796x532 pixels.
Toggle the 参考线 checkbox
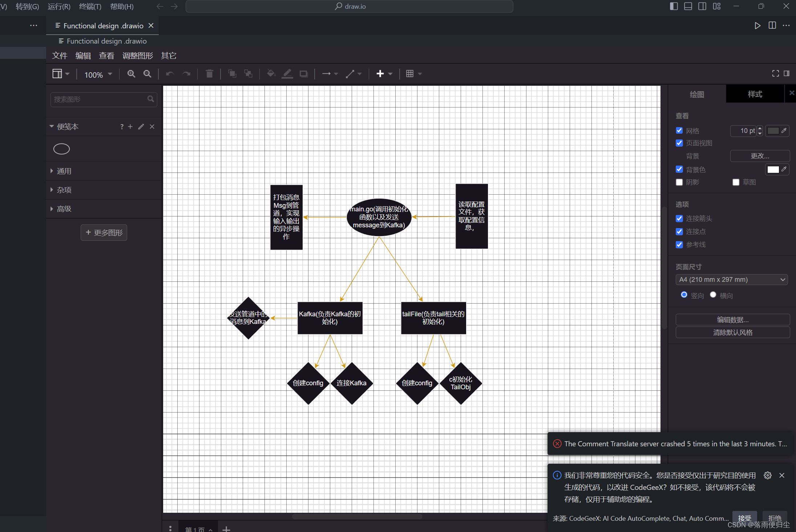679,245
